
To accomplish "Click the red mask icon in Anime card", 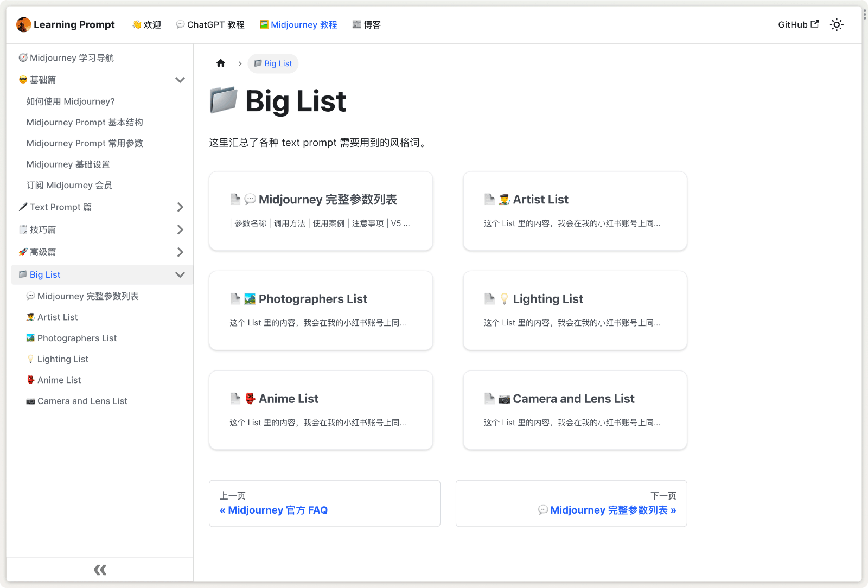I will point(250,399).
